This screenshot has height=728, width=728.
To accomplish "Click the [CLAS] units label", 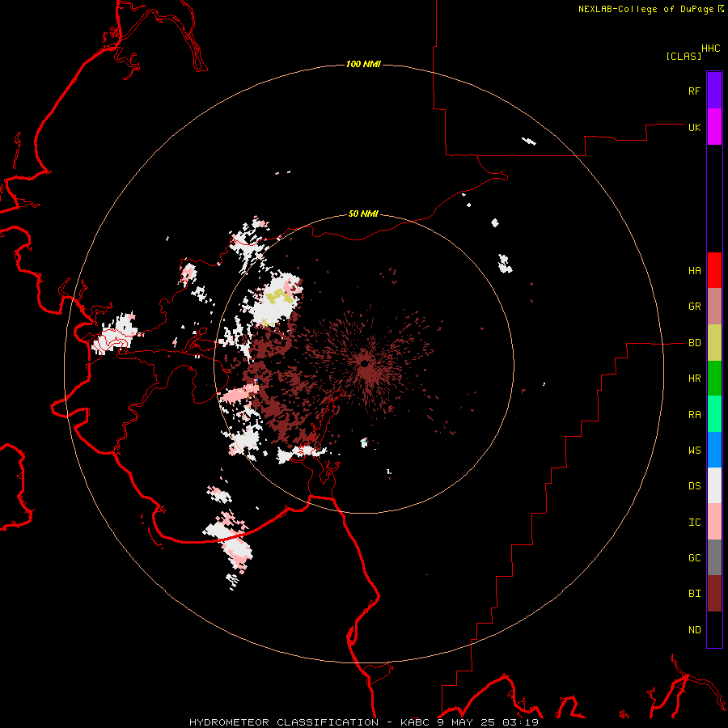I will coord(684,56).
